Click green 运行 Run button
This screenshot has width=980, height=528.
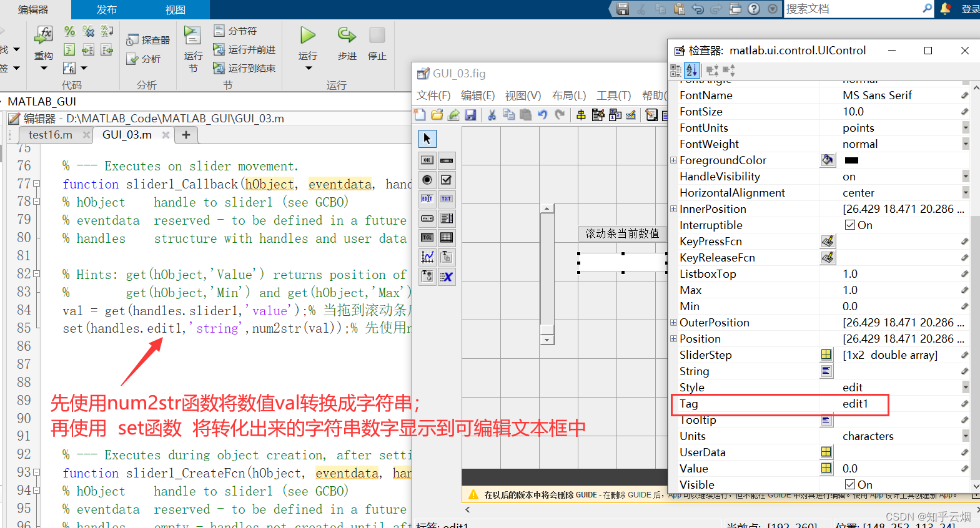point(307,35)
